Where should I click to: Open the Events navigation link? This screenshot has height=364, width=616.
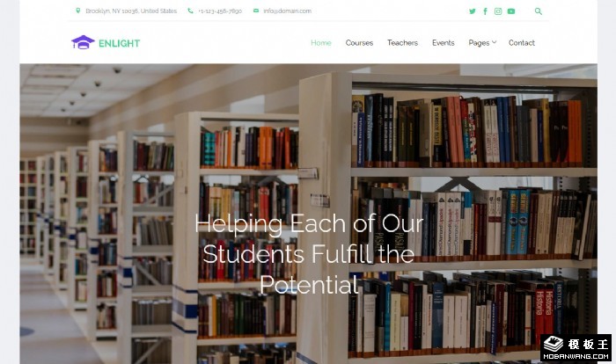click(x=444, y=43)
